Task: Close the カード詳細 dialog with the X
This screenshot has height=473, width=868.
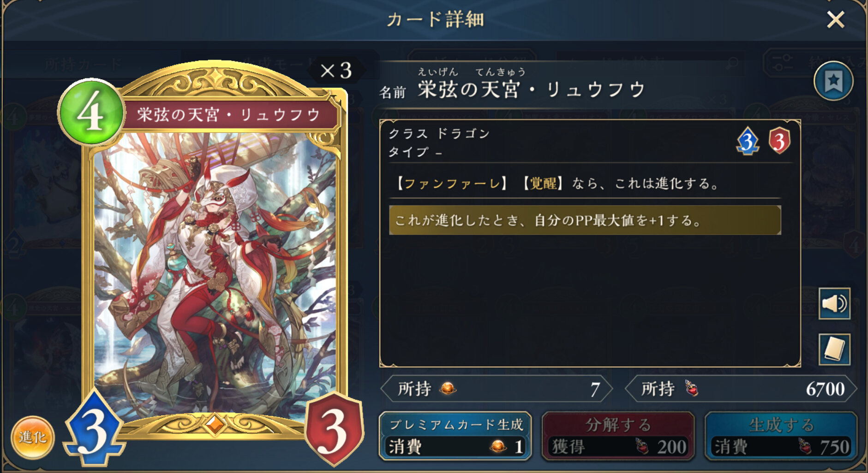Action: (x=835, y=20)
